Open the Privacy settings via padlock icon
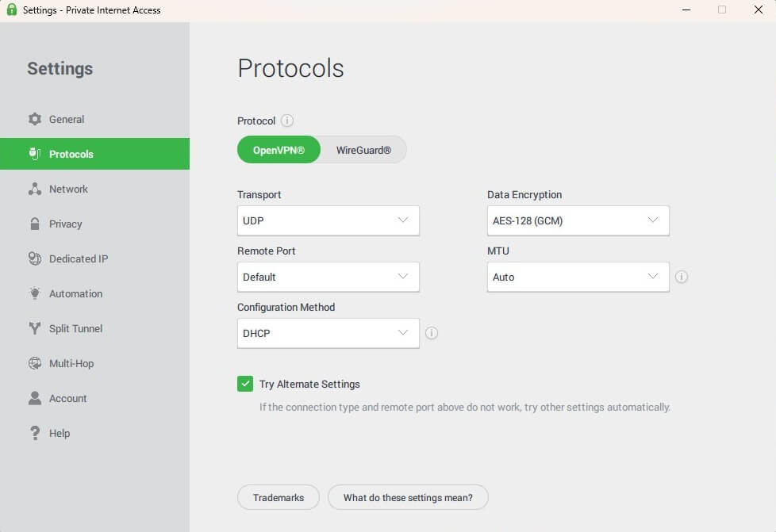Image resolution: width=776 pixels, height=532 pixels. pos(36,224)
